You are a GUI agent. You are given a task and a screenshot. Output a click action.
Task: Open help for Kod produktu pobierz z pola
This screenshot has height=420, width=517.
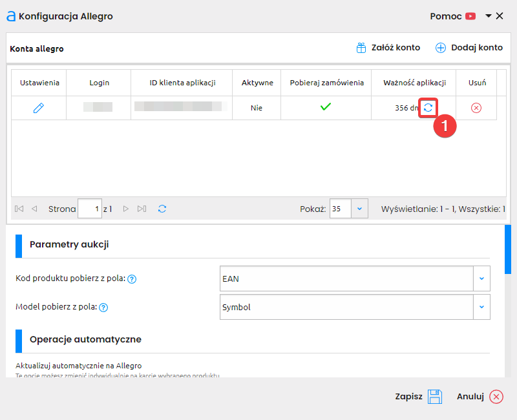tap(132, 279)
